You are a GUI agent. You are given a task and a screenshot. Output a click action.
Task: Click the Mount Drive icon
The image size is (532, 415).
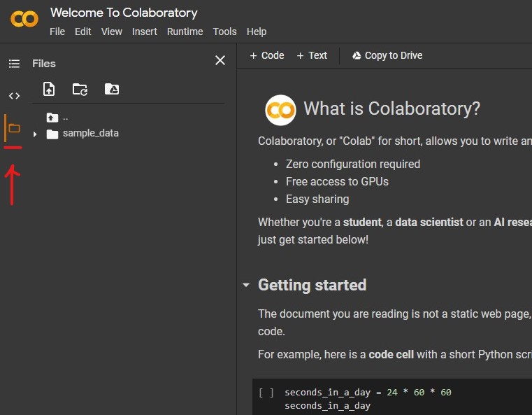pyautogui.click(x=112, y=89)
